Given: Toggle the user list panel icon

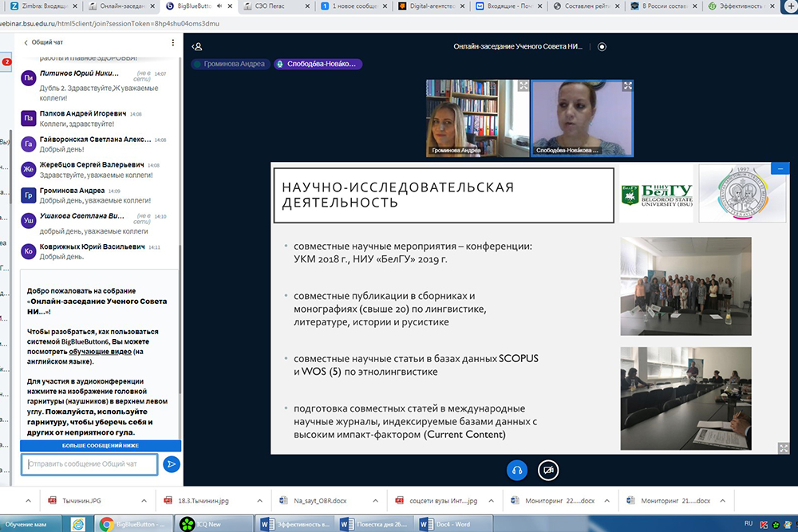Looking at the screenshot, I should pyautogui.click(x=197, y=46).
